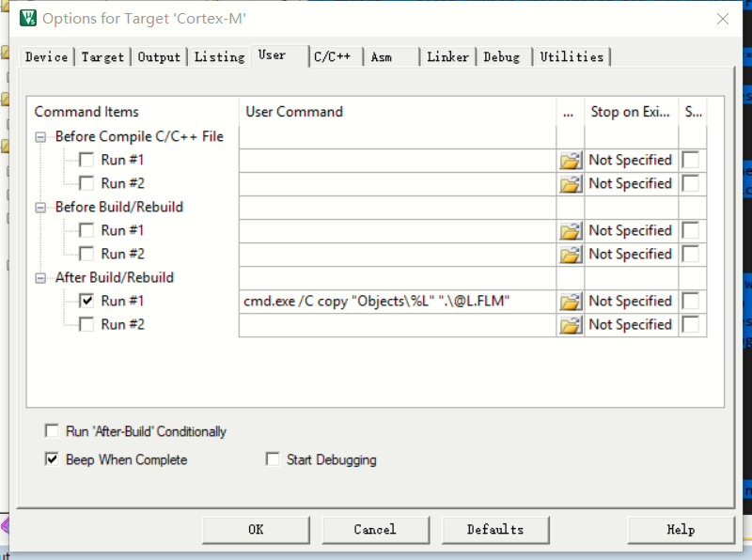The height and width of the screenshot is (560, 752).
Task: Tick the S... column box for After Build Run #1
Action: tap(691, 301)
